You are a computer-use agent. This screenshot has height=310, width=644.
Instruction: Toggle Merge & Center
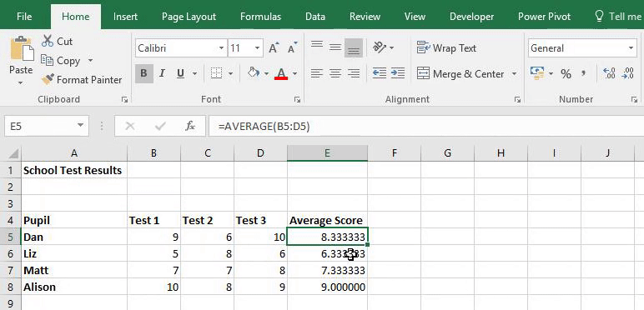coord(460,74)
